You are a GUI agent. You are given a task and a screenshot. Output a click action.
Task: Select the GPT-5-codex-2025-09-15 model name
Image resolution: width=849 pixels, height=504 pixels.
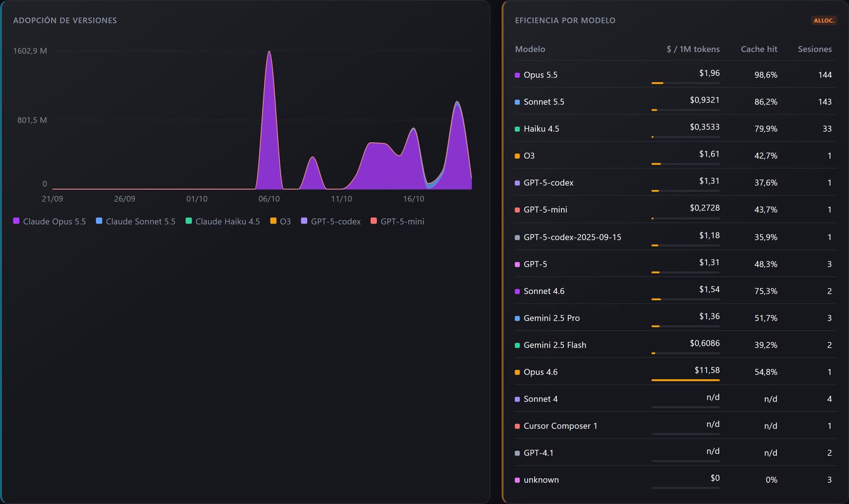pos(572,237)
